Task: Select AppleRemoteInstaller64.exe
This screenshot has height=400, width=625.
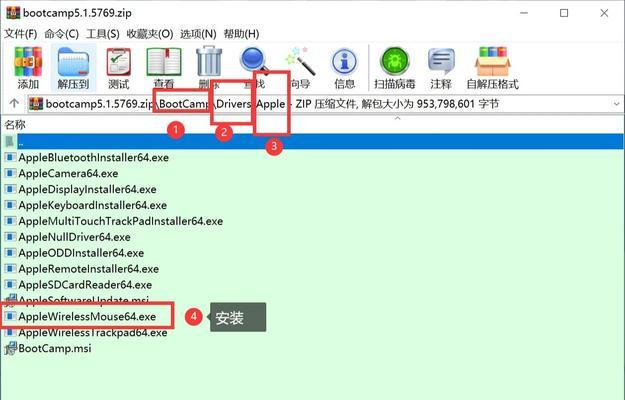Action: coord(88,269)
